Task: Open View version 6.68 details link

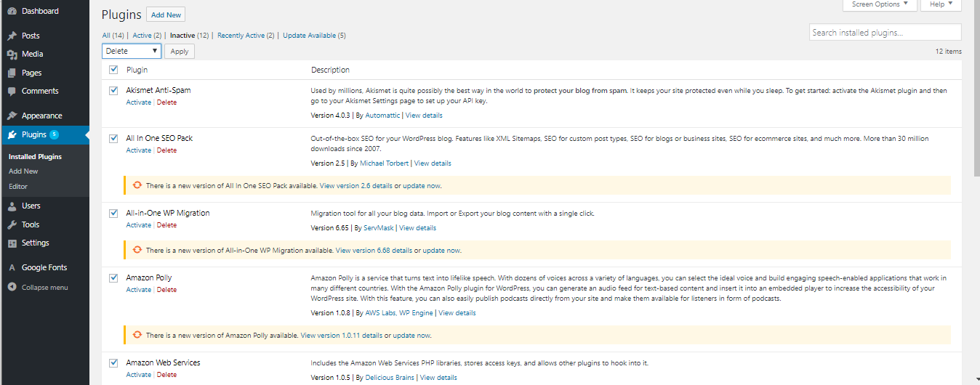Action: click(x=374, y=251)
